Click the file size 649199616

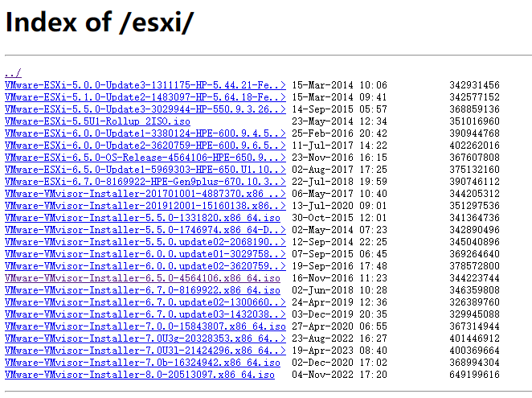(x=474, y=375)
